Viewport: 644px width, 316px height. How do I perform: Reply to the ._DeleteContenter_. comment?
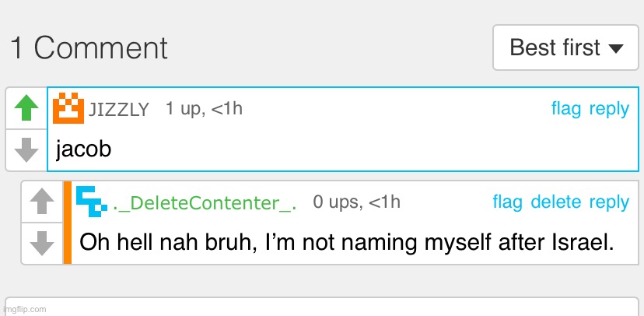(x=609, y=202)
